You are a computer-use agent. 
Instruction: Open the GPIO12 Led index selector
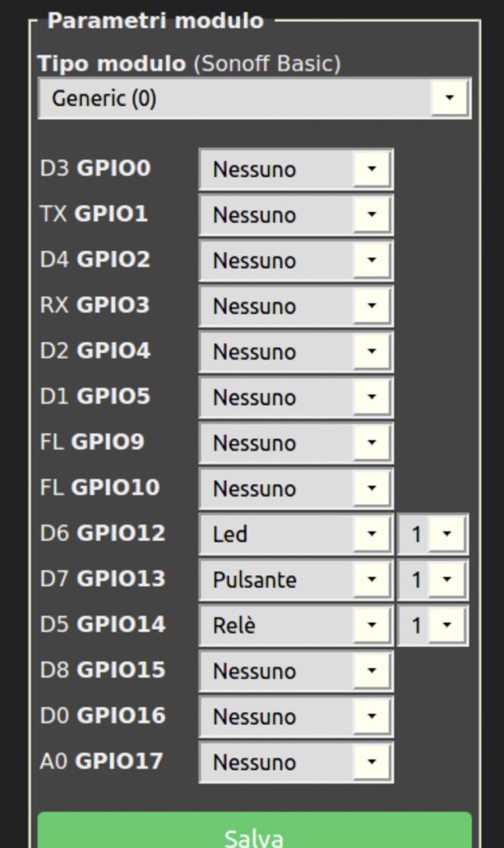tap(432, 534)
